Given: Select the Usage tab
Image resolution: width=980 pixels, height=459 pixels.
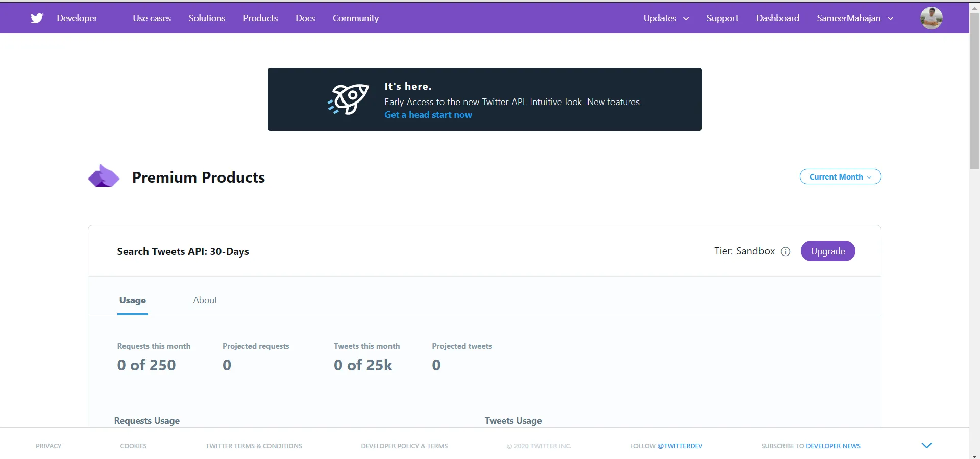Looking at the screenshot, I should click(x=132, y=300).
